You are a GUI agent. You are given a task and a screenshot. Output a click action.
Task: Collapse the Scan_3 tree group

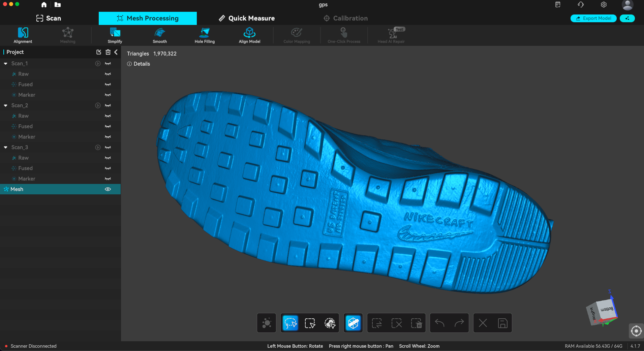(x=6, y=148)
